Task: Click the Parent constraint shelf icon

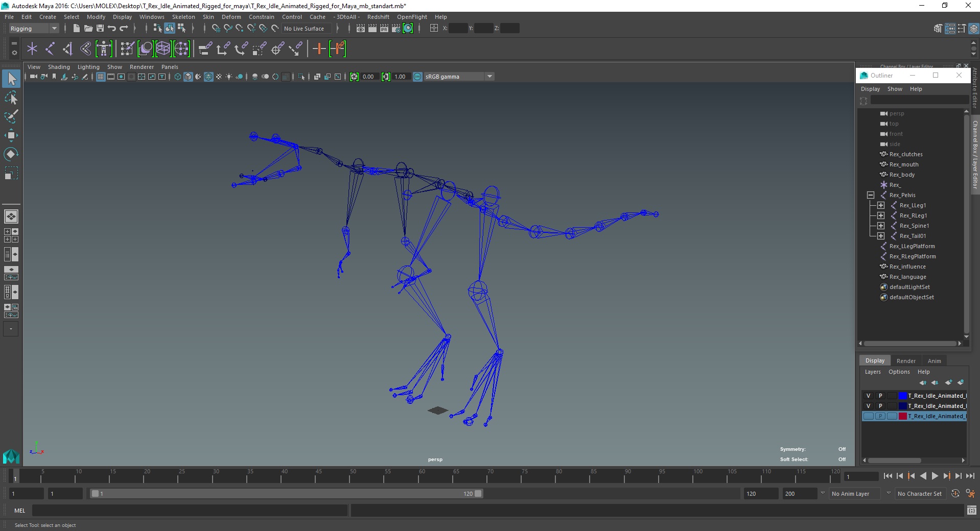Action: point(205,49)
